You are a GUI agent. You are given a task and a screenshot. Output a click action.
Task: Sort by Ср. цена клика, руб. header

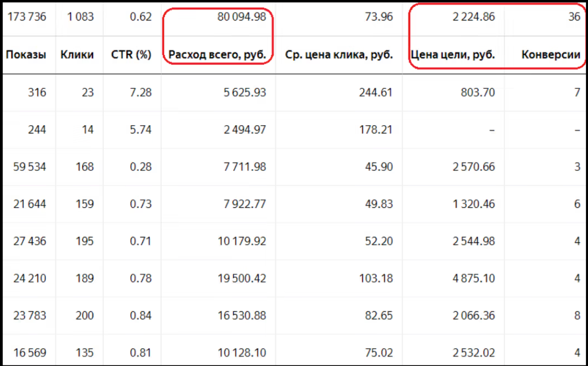(x=338, y=55)
